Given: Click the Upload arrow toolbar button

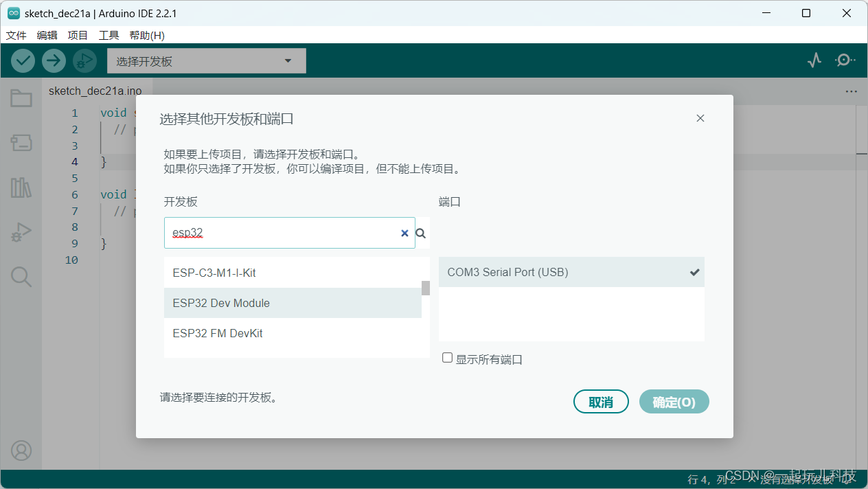Looking at the screenshot, I should pos(54,60).
